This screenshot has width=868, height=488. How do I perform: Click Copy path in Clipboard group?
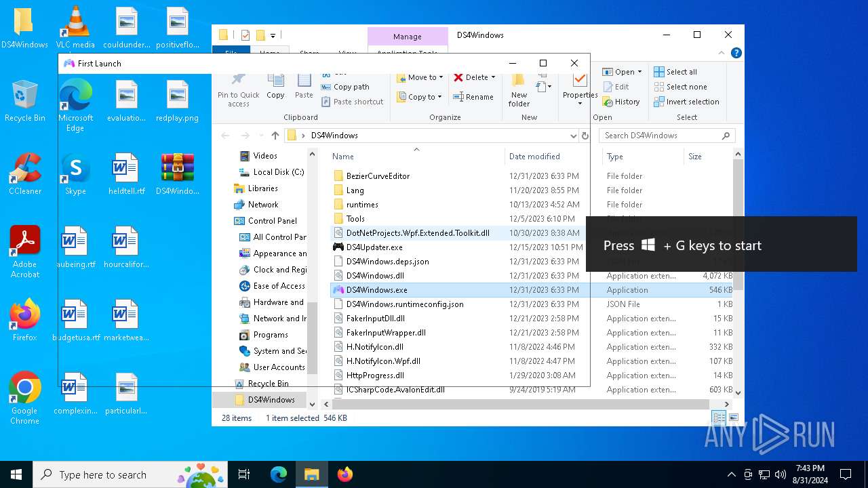[346, 87]
